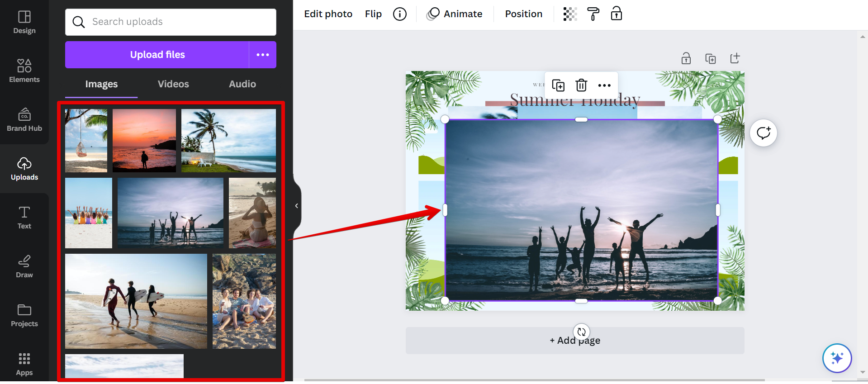Select the surfers walking photo
This screenshot has height=384, width=868.
(x=136, y=301)
